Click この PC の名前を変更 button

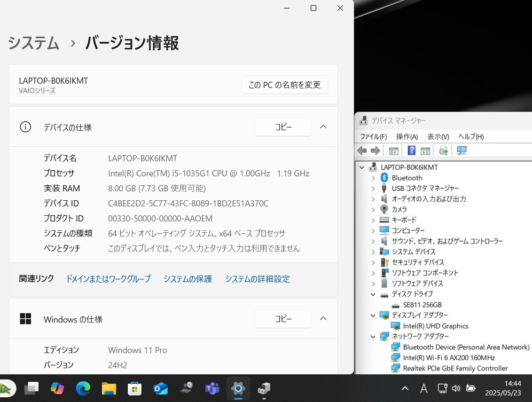[x=285, y=85]
